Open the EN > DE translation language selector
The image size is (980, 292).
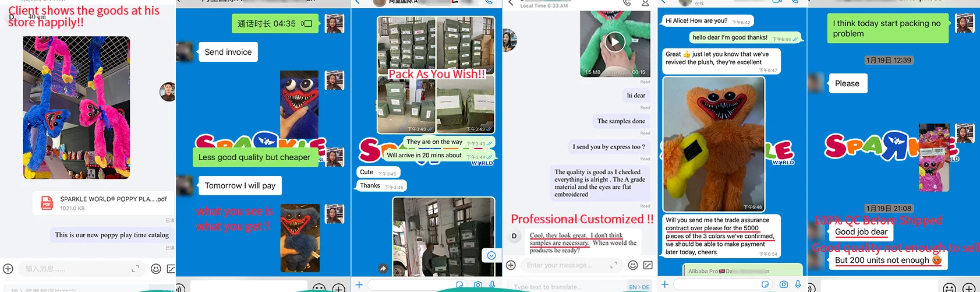[639, 287]
